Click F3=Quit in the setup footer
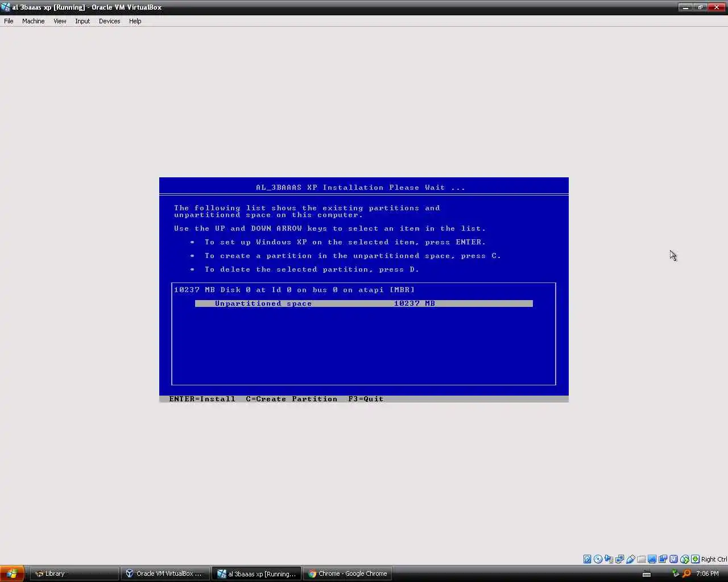Viewport: 728px width, 582px height. coord(366,399)
